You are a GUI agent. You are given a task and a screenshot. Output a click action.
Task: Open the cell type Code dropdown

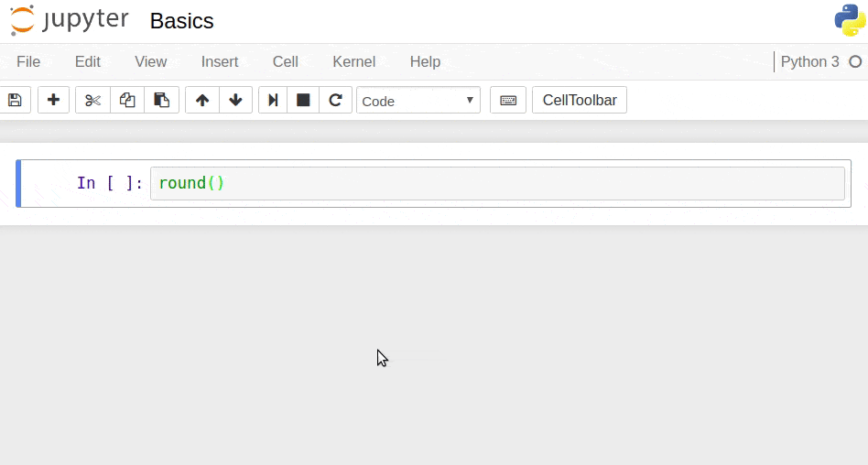point(418,101)
